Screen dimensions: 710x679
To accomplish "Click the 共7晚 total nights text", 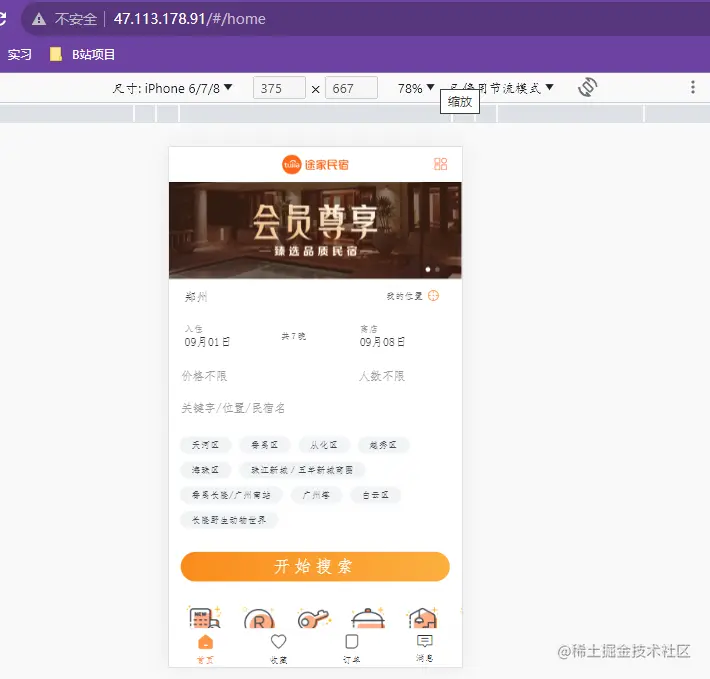I will [293, 336].
